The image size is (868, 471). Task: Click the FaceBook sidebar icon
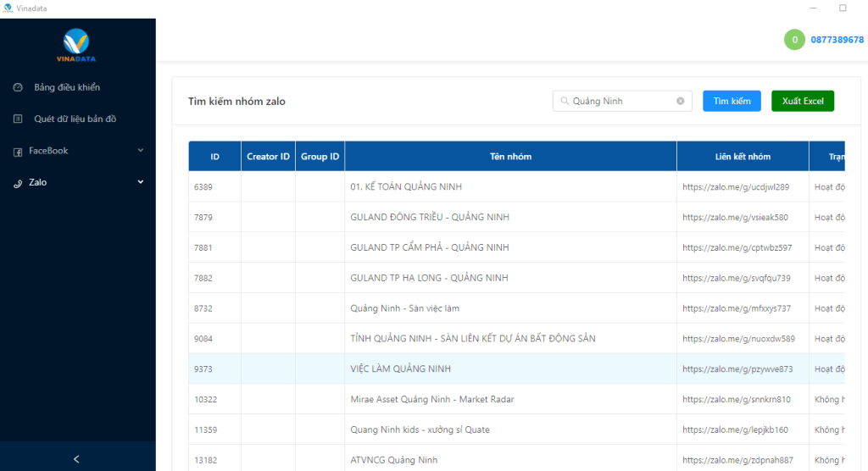point(19,151)
